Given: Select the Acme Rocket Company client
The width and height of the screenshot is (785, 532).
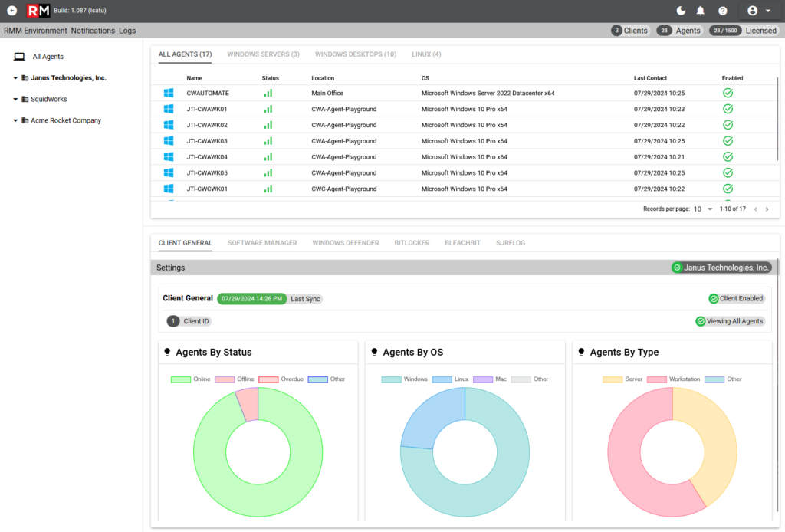Looking at the screenshot, I should click(x=66, y=120).
